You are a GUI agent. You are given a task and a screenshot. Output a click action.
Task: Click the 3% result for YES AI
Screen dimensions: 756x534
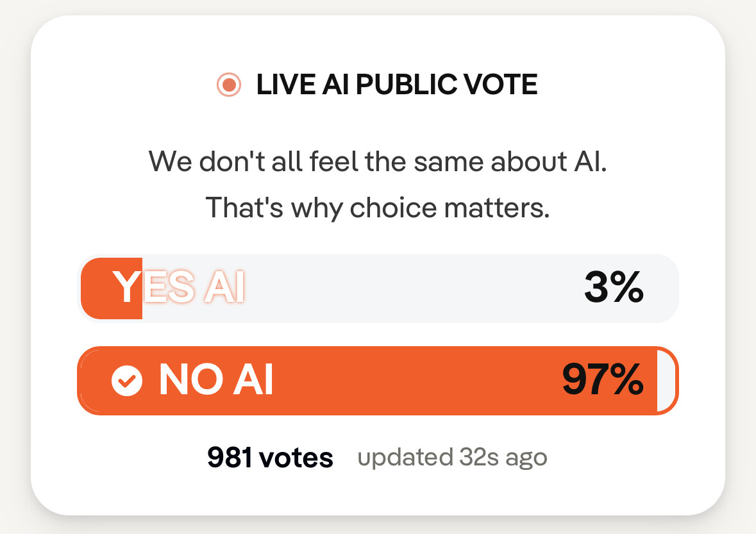pyautogui.click(x=613, y=288)
